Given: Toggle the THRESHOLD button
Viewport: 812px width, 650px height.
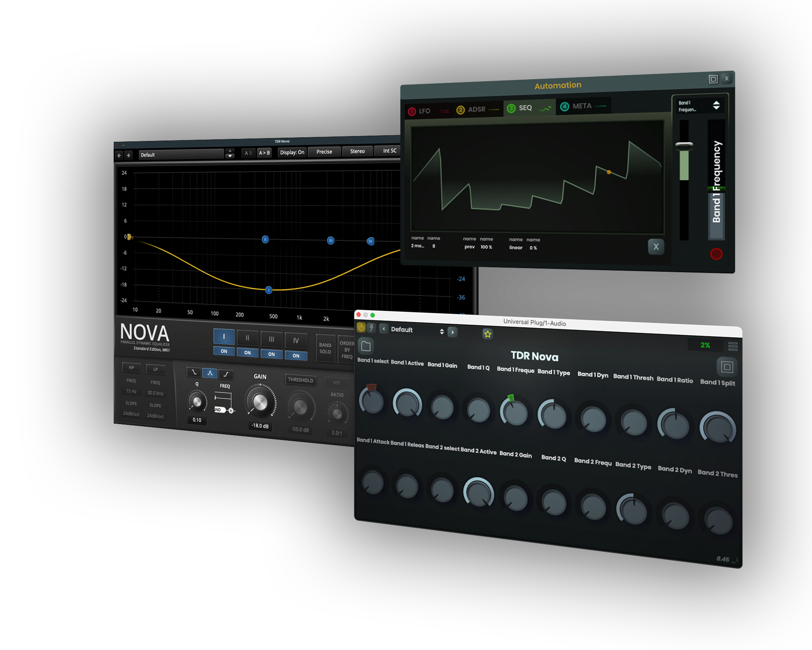Looking at the screenshot, I should pos(300,380).
